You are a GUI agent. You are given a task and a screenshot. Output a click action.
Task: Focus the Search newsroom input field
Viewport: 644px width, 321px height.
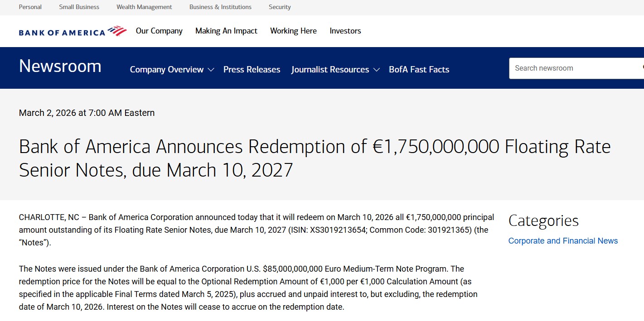573,68
